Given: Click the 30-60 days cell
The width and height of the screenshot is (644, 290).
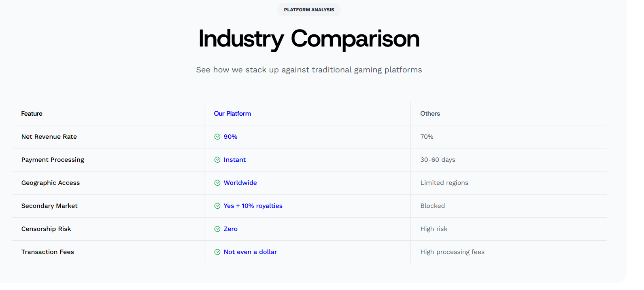Looking at the screenshot, I should point(438,160).
